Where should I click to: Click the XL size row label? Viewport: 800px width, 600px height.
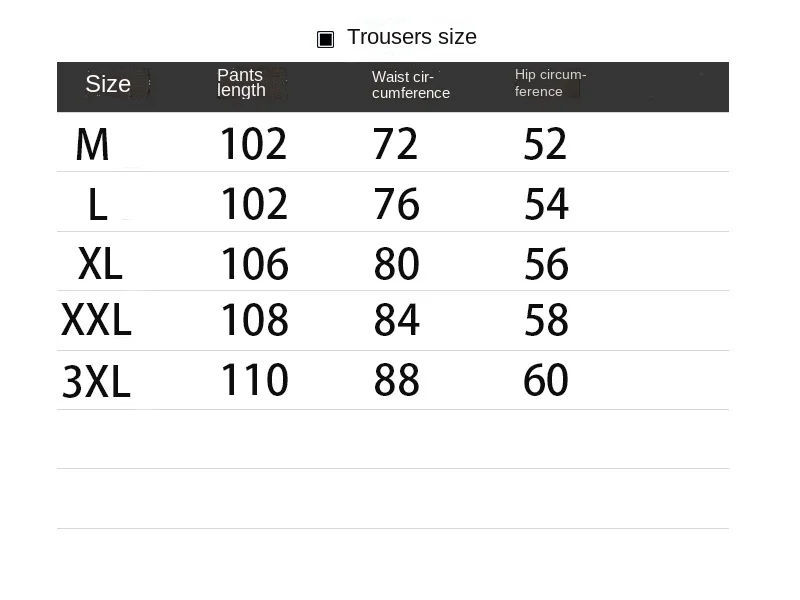pos(100,264)
